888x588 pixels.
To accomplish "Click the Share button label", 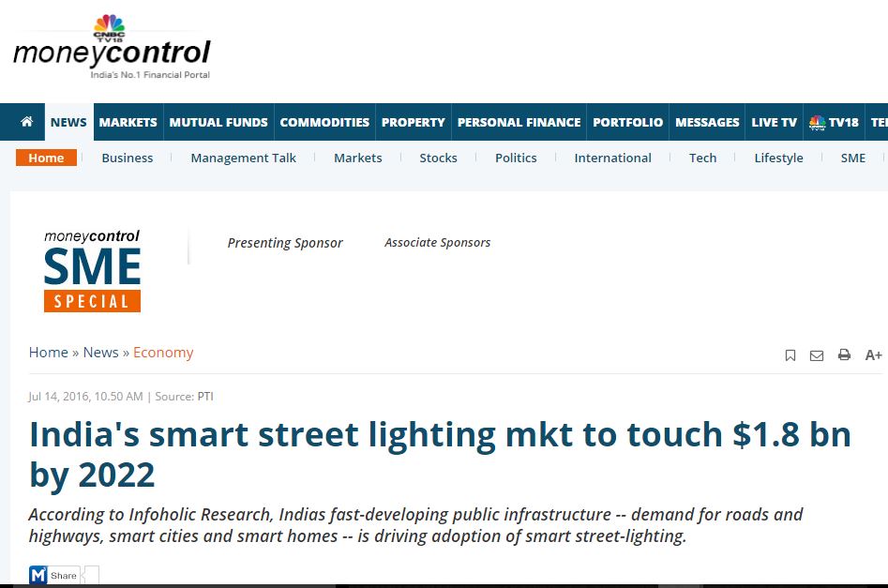I will 64,576.
